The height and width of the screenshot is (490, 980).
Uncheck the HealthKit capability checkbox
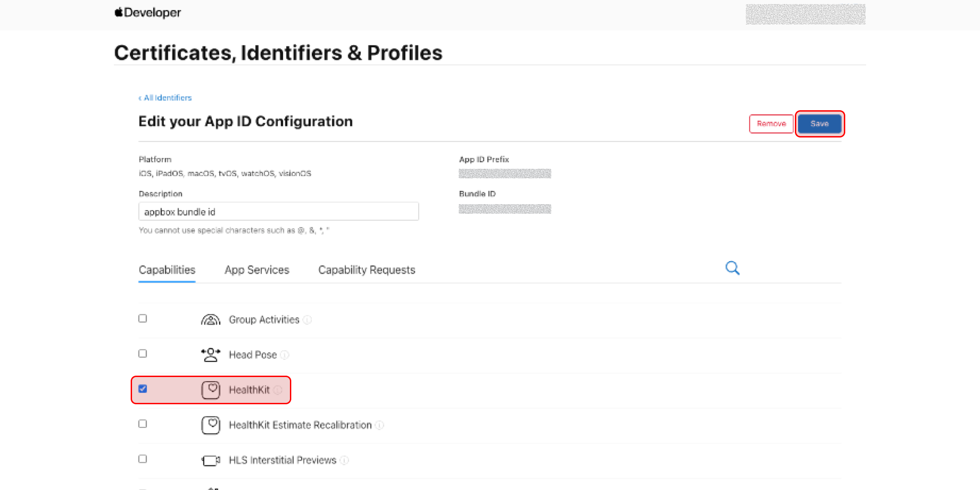(x=143, y=389)
